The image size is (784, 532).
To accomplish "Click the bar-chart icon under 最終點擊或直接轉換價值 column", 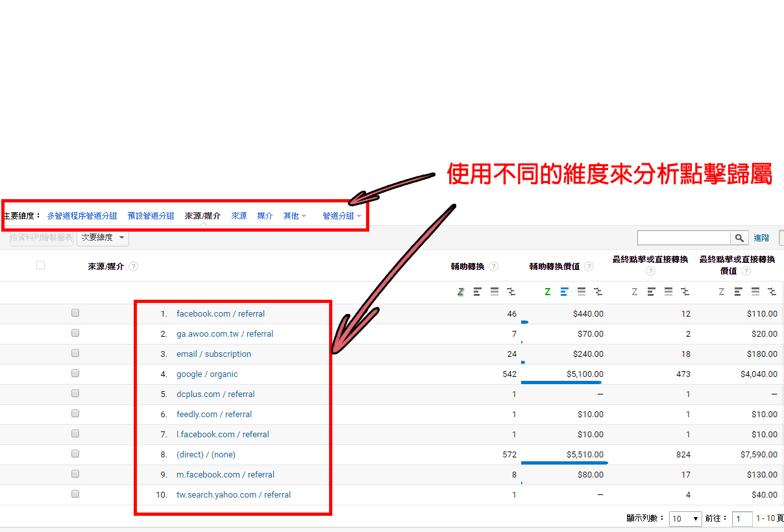I will point(739,292).
